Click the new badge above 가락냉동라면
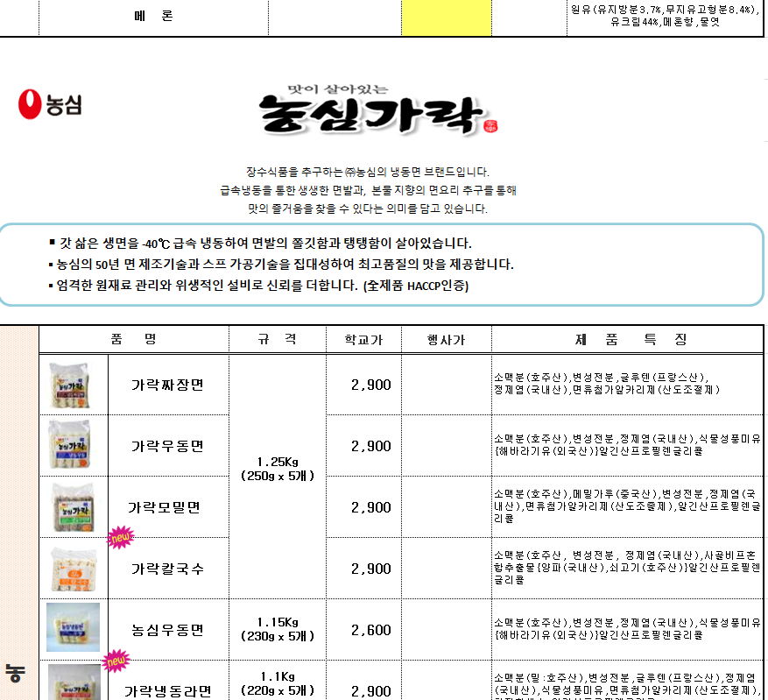The image size is (768, 700). [116, 661]
